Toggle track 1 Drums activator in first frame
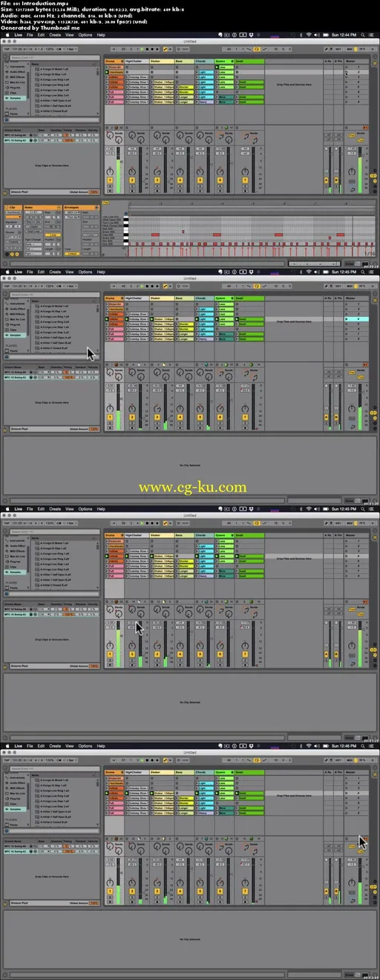380x980 pixels. tap(109, 180)
